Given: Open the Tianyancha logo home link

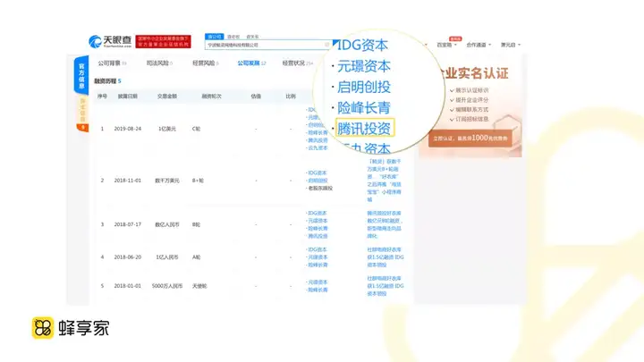Looking at the screenshot, I should (110, 41).
